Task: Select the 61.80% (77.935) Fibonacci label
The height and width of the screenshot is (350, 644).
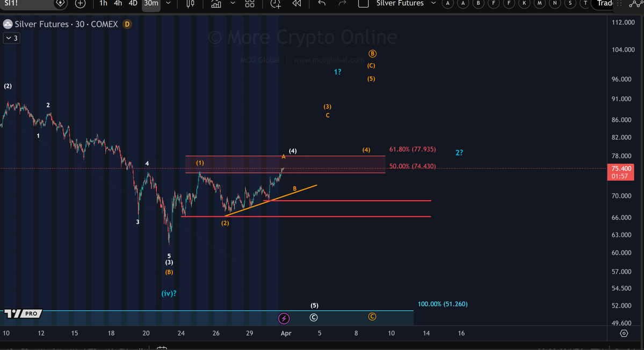Action: tap(413, 149)
